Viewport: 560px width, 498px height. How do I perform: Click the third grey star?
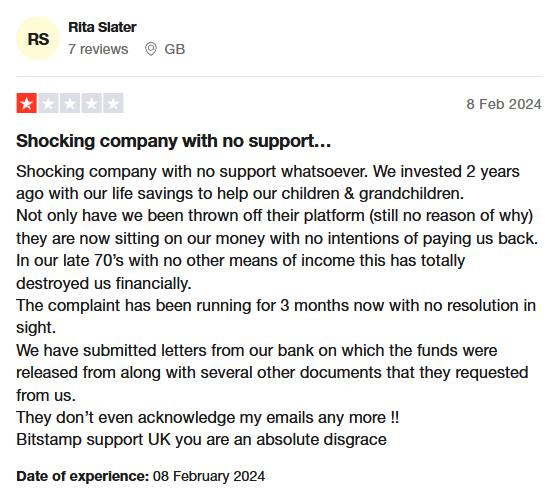[70, 103]
